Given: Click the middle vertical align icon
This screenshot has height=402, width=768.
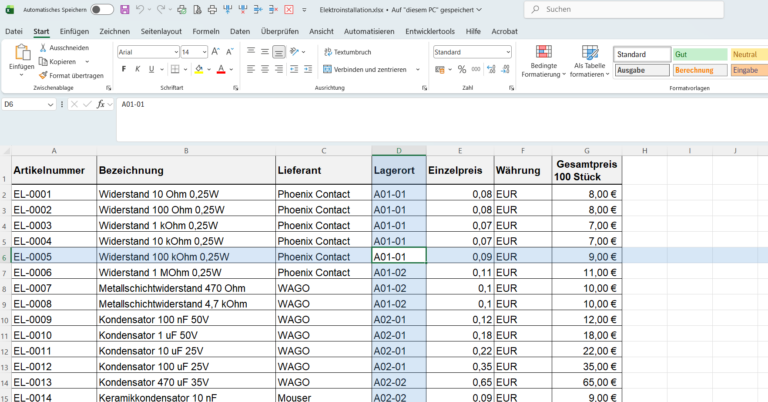Looking at the screenshot, I should pos(265,51).
